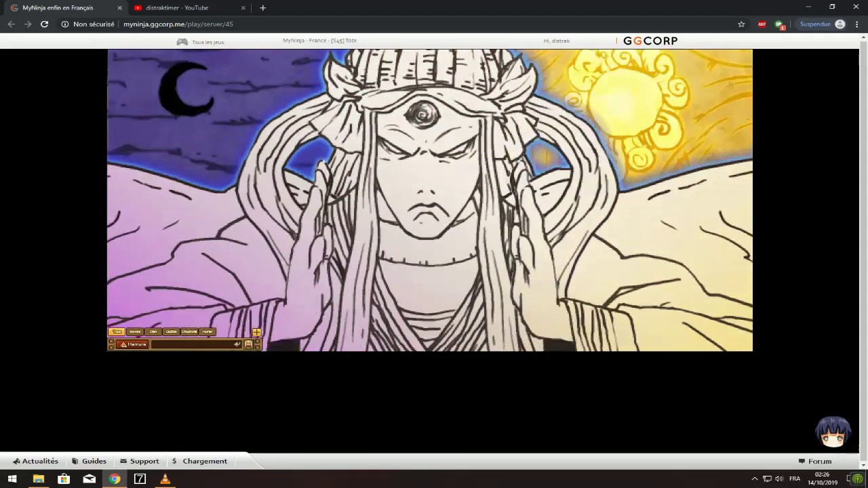Click Chrome icon in taskbar
Viewport: 868px width, 488px height.
point(115,479)
